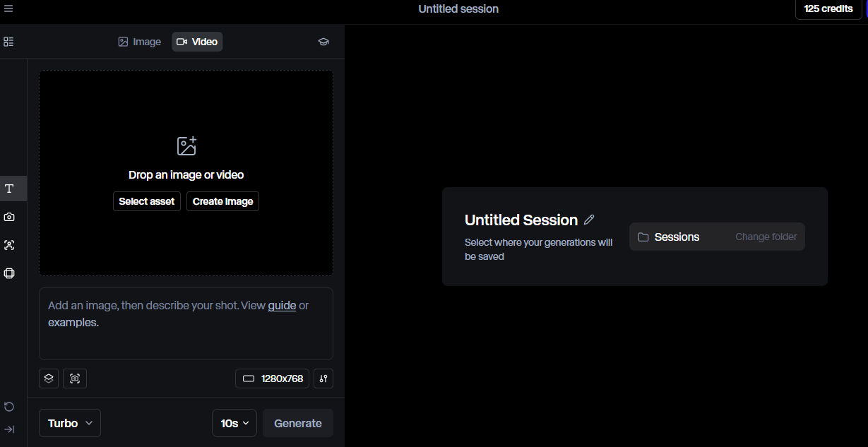Open the Turbo model dropdown

pos(70,423)
